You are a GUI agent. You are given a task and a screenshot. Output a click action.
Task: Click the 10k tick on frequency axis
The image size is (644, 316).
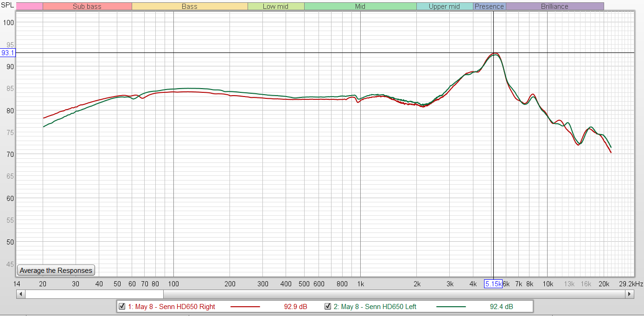coord(548,284)
